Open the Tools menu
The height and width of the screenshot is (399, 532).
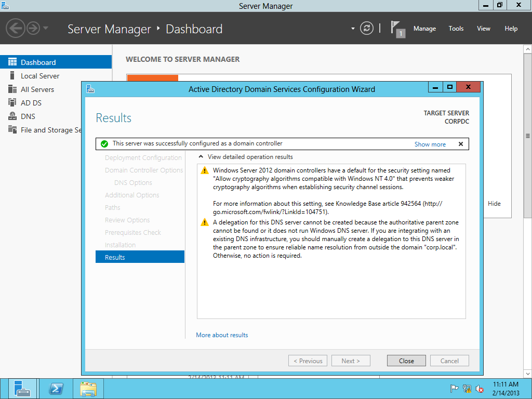pyautogui.click(x=456, y=29)
